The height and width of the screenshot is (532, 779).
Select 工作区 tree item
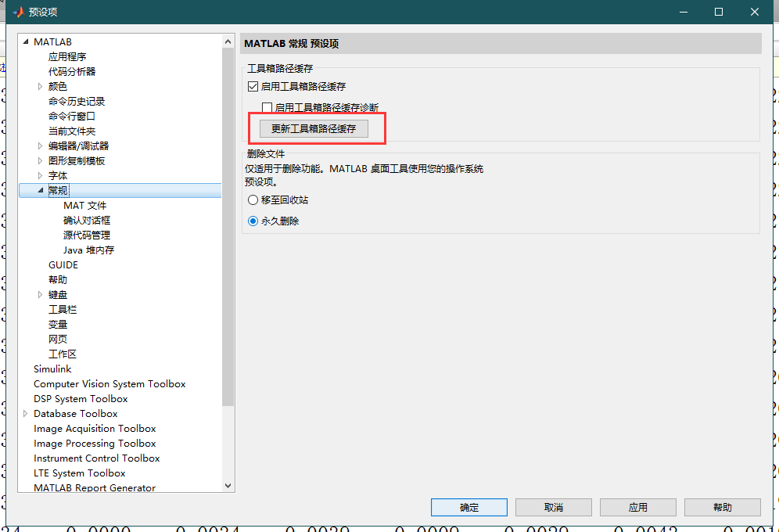pyautogui.click(x=63, y=354)
